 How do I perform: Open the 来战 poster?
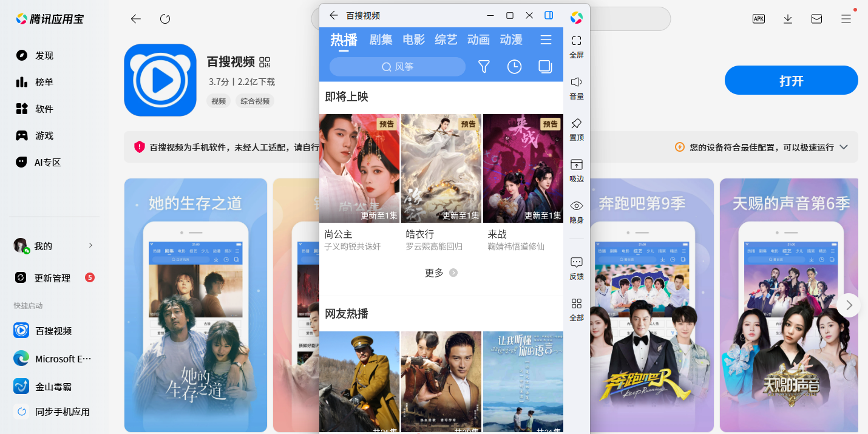(x=523, y=168)
